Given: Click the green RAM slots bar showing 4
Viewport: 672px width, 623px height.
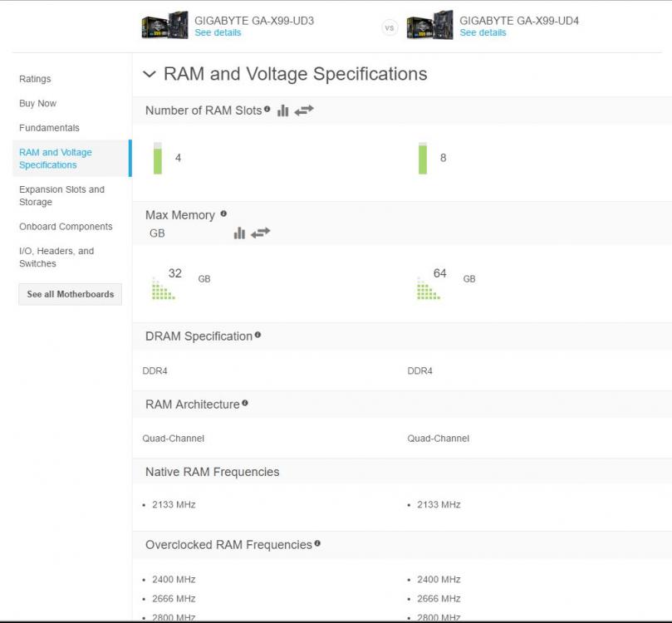Looking at the screenshot, I should (x=158, y=159).
